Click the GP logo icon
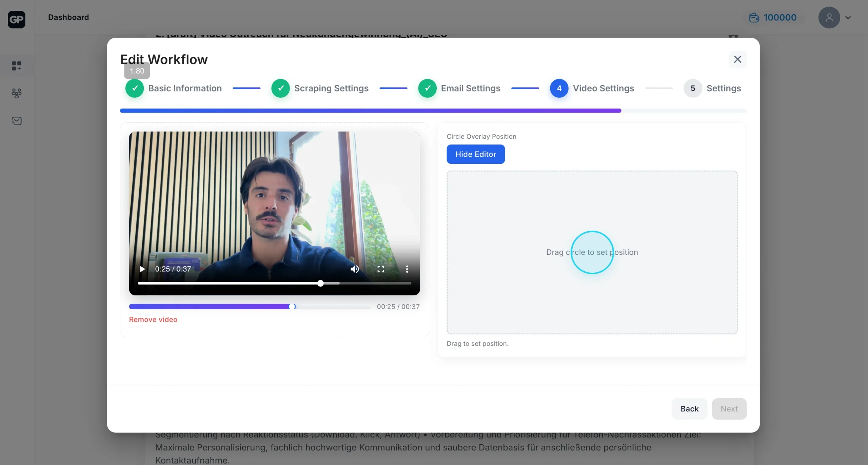The height and width of the screenshot is (465, 868). (x=16, y=19)
